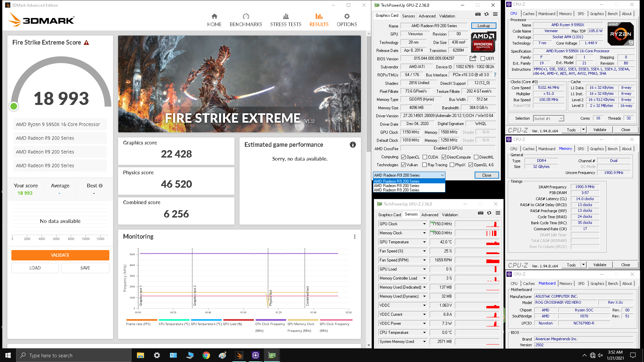Open GPU-Z icon in taskbar
This screenshot has width=644, height=362.
coord(272,355)
